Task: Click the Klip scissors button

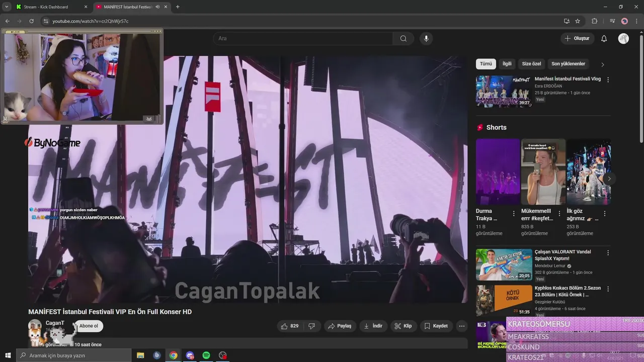Action: click(x=404, y=326)
